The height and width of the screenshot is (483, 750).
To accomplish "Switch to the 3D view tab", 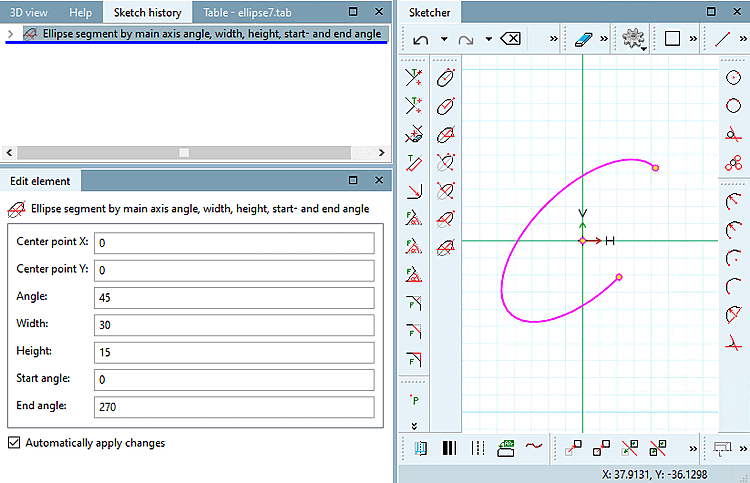I will [29, 12].
